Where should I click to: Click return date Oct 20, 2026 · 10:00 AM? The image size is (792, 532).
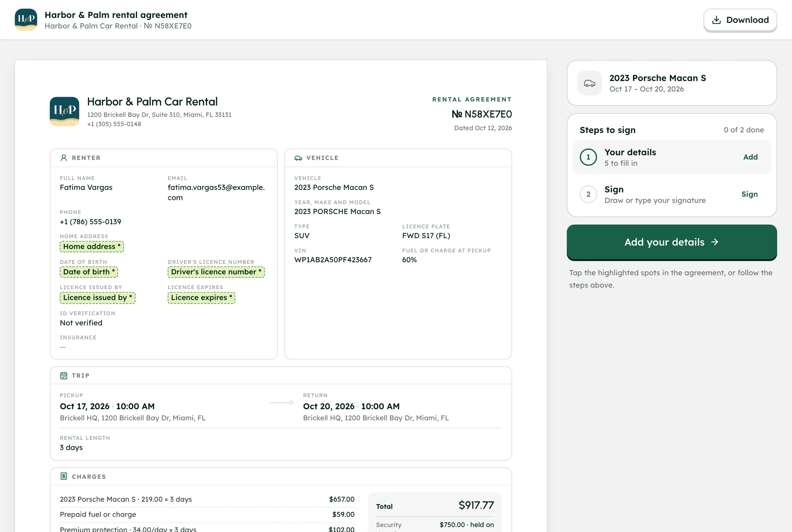(x=351, y=406)
